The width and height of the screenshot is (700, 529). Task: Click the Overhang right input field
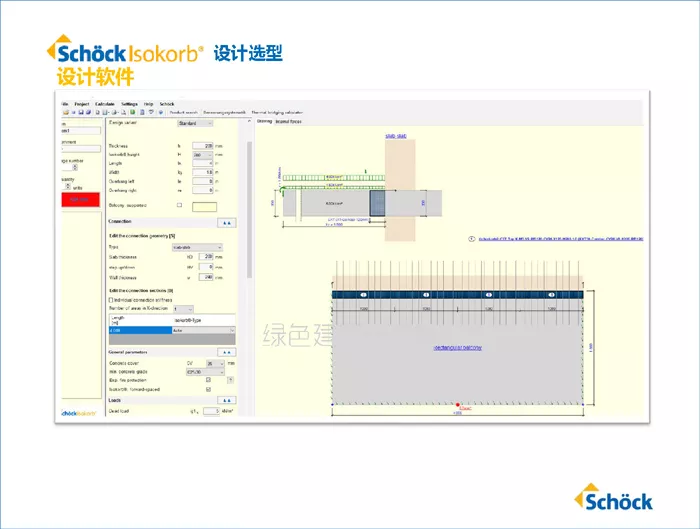[203, 190]
